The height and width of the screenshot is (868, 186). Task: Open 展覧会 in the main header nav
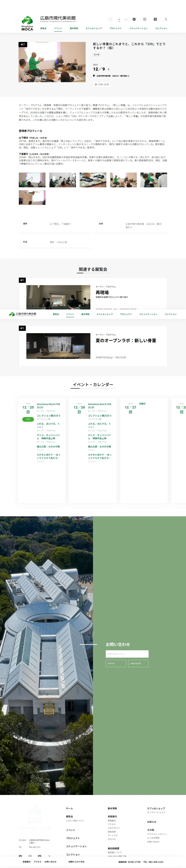click(x=44, y=28)
